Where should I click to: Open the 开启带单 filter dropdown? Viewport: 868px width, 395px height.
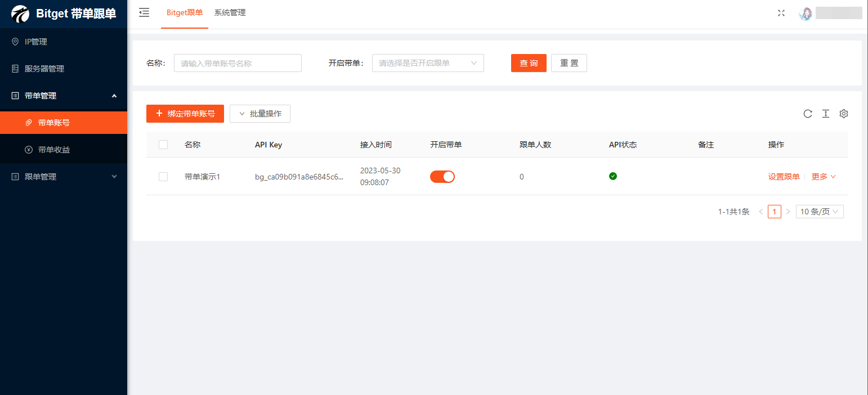[428, 63]
